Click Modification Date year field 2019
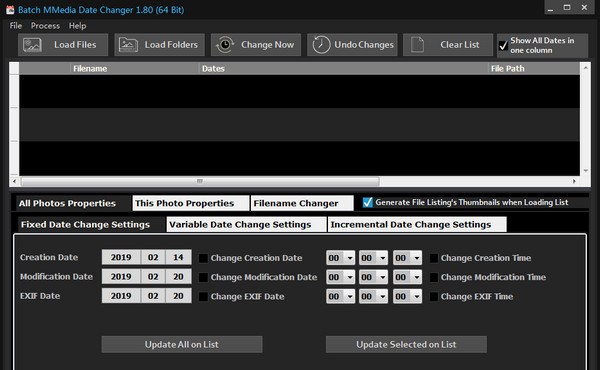The height and width of the screenshot is (370, 600). tap(121, 276)
